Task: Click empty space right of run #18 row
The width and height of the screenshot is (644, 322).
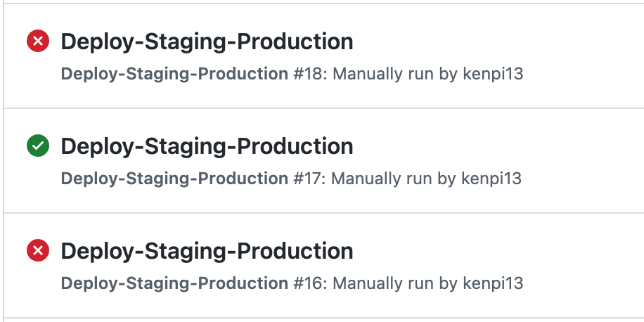Action: pos(584,56)
